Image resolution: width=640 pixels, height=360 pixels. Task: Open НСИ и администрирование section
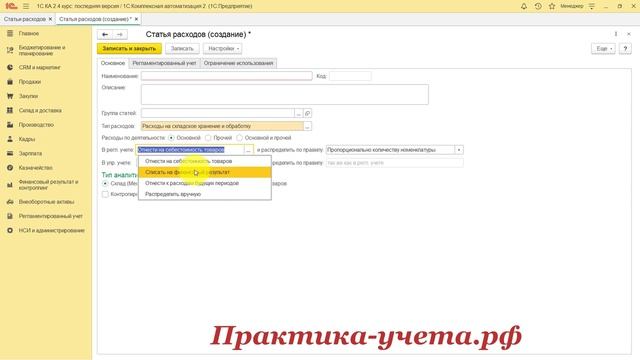coord(51,230)
